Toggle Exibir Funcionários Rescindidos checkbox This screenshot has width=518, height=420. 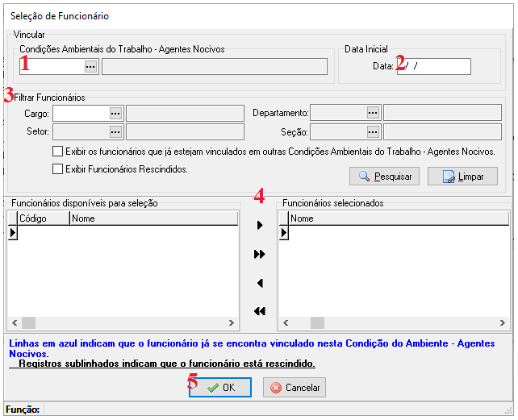[x=57, y=169]
